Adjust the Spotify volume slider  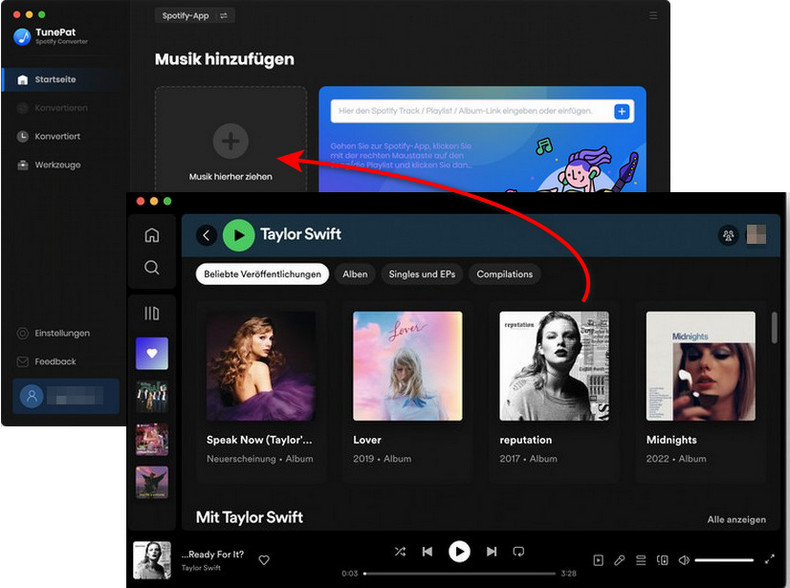(724, 560)
